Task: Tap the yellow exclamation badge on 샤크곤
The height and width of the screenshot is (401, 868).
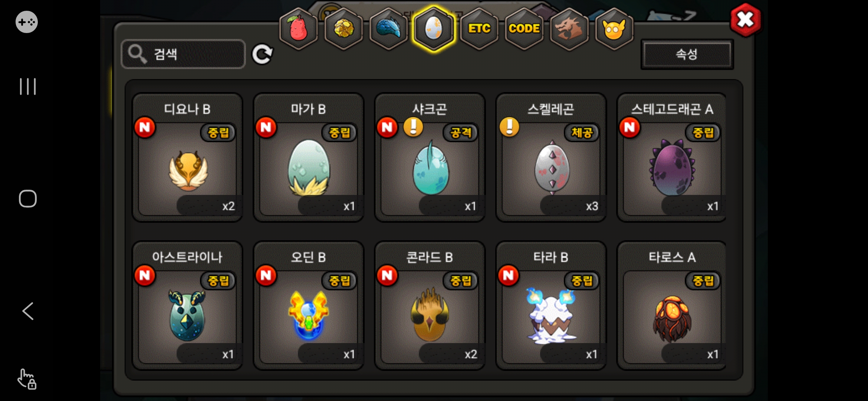Action: [x=413, y=127]
